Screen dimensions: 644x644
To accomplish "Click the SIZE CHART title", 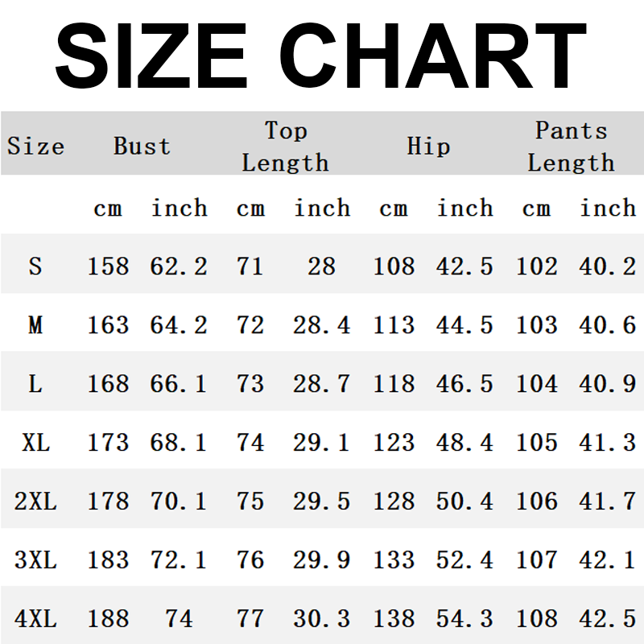I will [x=320, y=56].
